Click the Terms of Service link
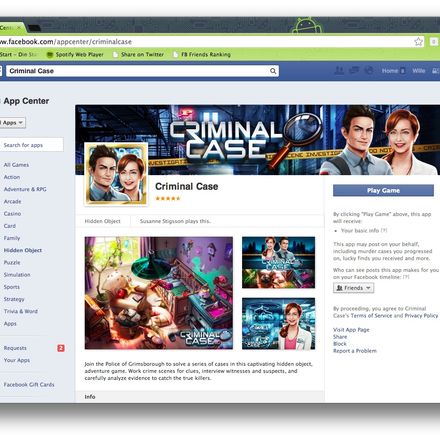The image size is (440, 440). coord(372,316)
